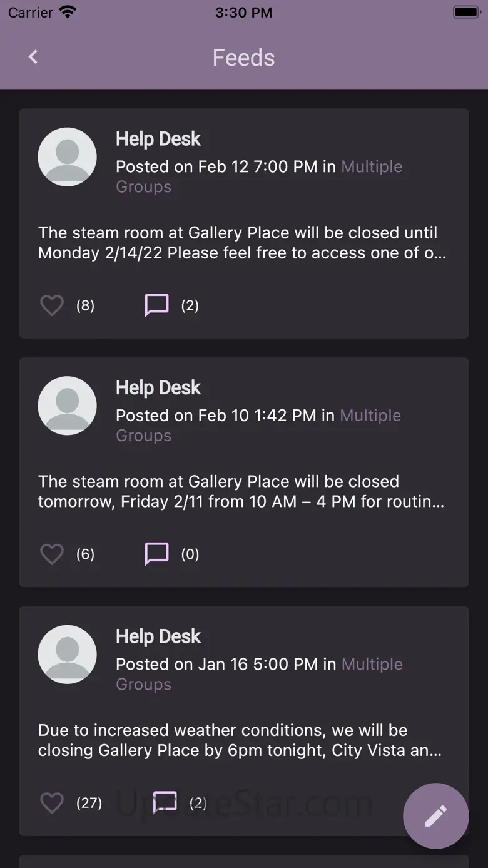Expand truncated text of Feb 12 post
This screenshot has height=868, width=488.
click(242, 243)
